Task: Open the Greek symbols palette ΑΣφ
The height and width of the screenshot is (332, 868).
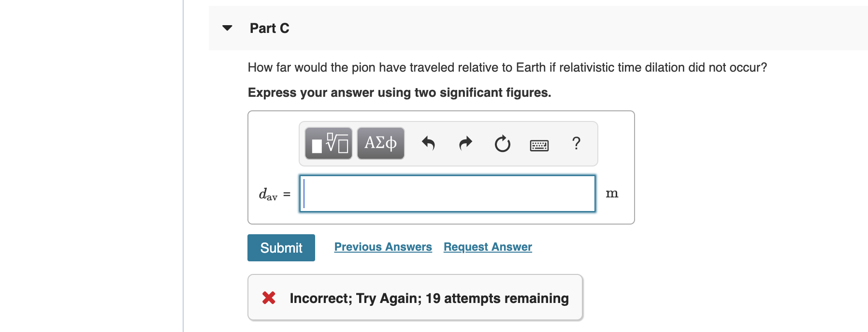Action: pyautogui.click(x=380, y=143)
